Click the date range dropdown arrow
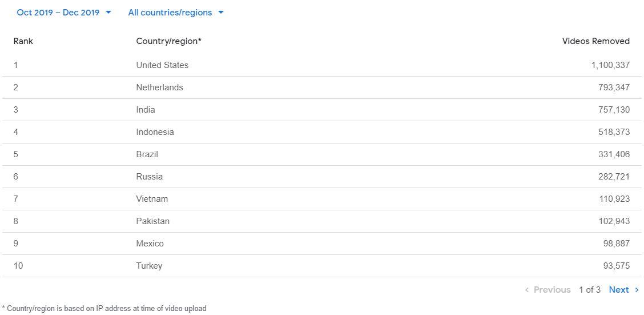The height and width of the screenshot is (315, 644). 108,13
